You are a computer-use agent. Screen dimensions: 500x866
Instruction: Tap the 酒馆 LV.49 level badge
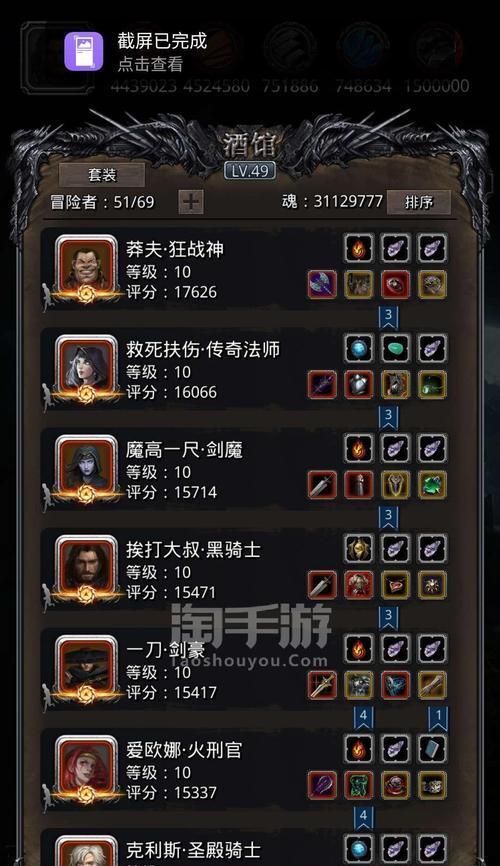click(250, 171)
